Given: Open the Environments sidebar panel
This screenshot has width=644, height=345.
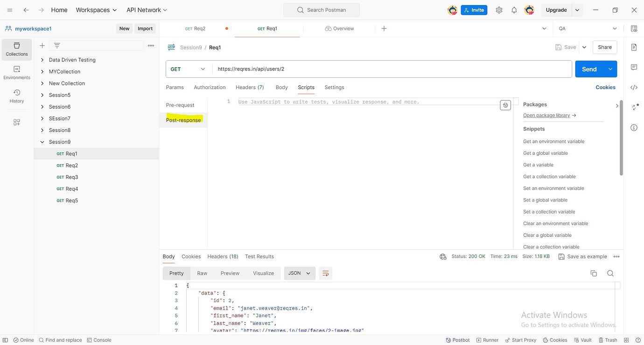Looking at the screenshot, I should pos(17,73).
